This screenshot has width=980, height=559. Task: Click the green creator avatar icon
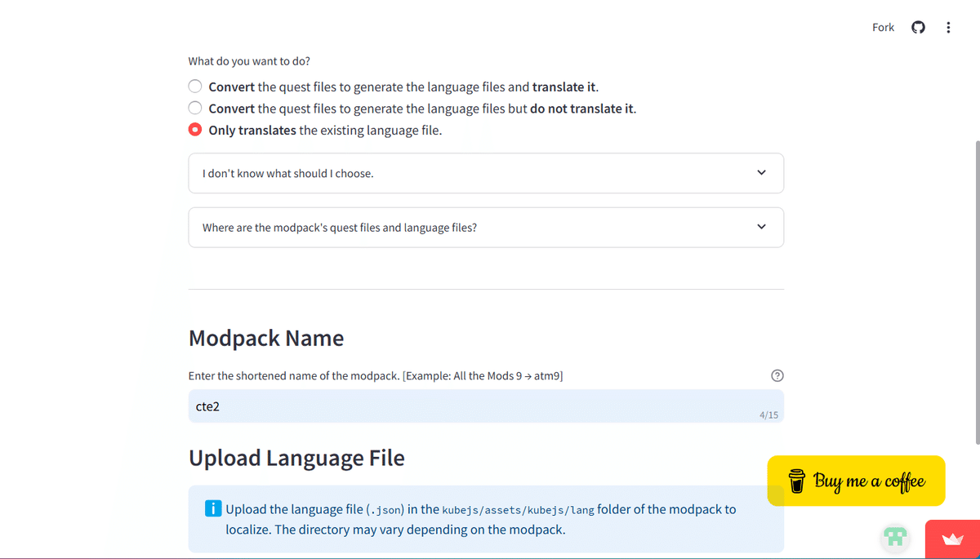pos(896,537)
